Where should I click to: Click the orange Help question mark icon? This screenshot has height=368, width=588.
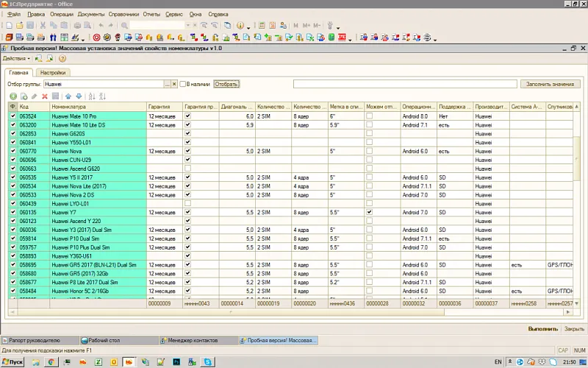click(62, 59)
